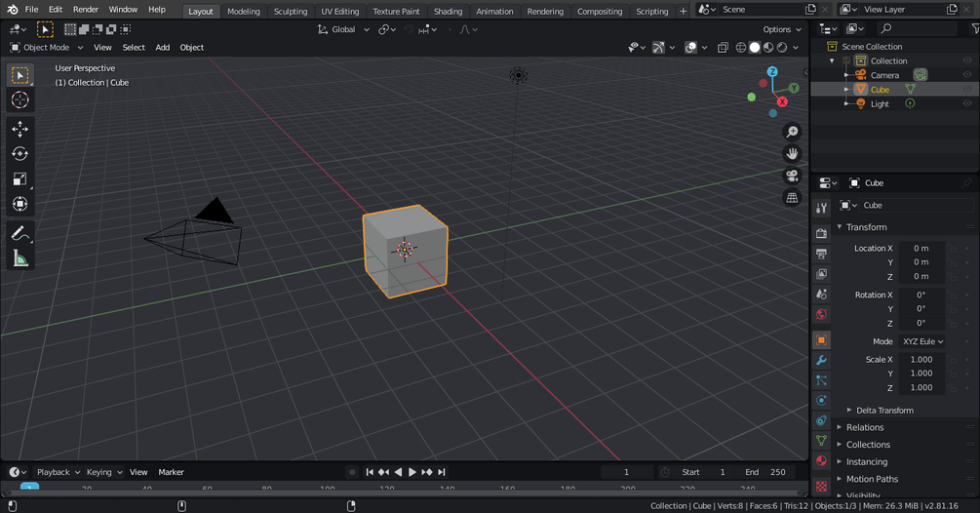Open the World properties tab
980x513 pixels.
pos(821,314)
